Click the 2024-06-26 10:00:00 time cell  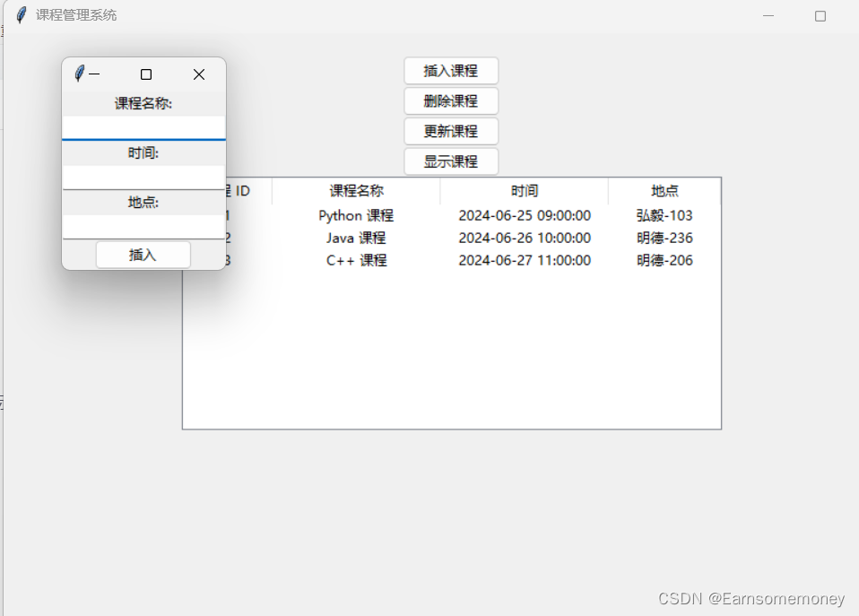tap(525, 238)
